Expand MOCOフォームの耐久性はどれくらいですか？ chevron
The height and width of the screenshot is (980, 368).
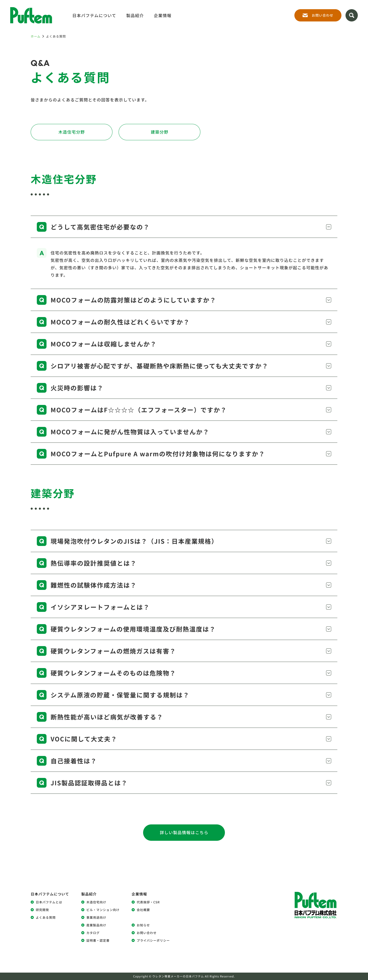(328, 322)
